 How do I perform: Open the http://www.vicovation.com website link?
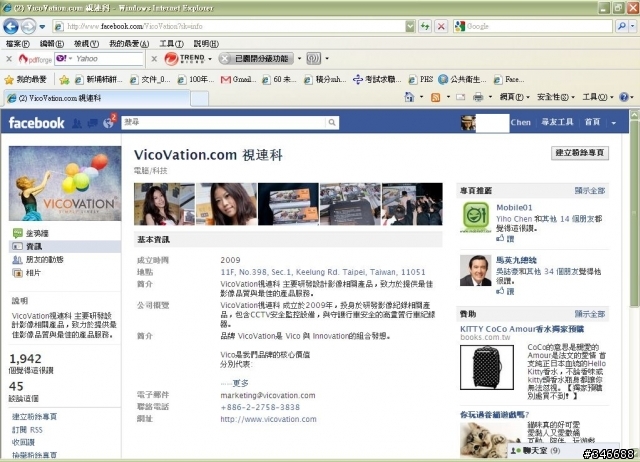click(268, 419)
